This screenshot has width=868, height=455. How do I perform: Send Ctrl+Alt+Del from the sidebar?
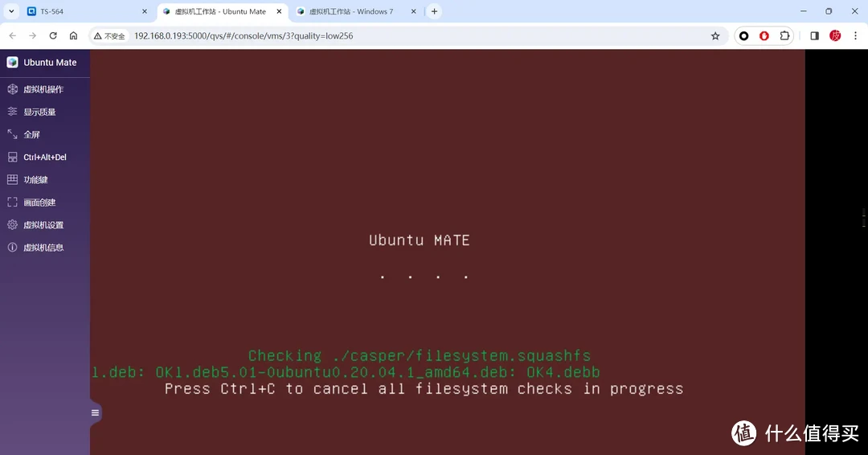tap(44, 158)
